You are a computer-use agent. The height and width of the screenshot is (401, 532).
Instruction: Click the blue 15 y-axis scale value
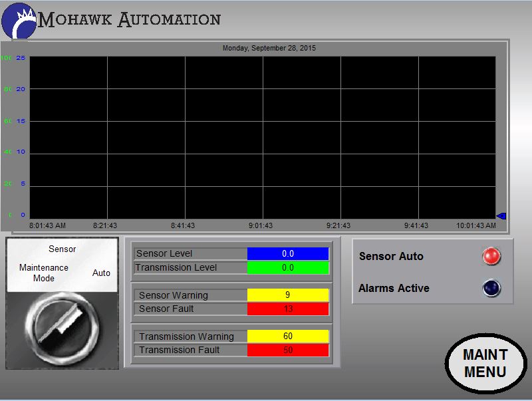pos(21,121)
